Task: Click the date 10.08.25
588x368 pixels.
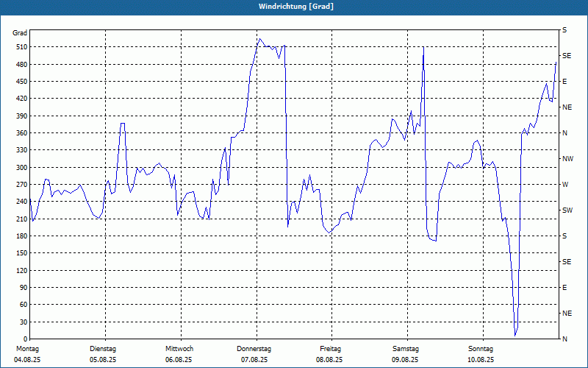Action: pos(481,360)
